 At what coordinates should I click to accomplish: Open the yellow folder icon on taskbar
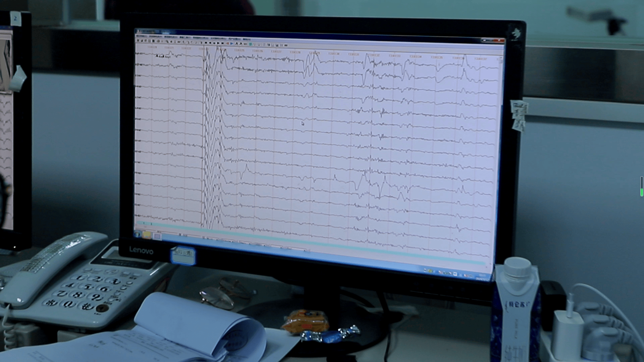147,235
